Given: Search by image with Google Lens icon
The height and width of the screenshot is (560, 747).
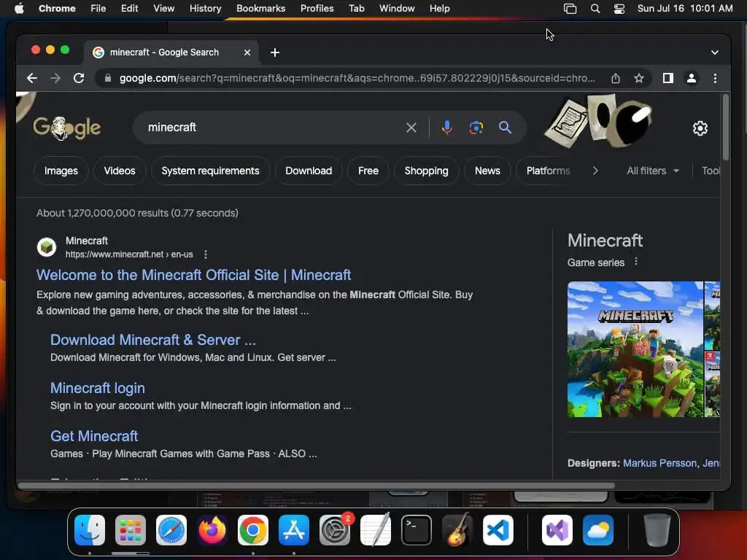Looking at the screenshot, I should (476, 128).
